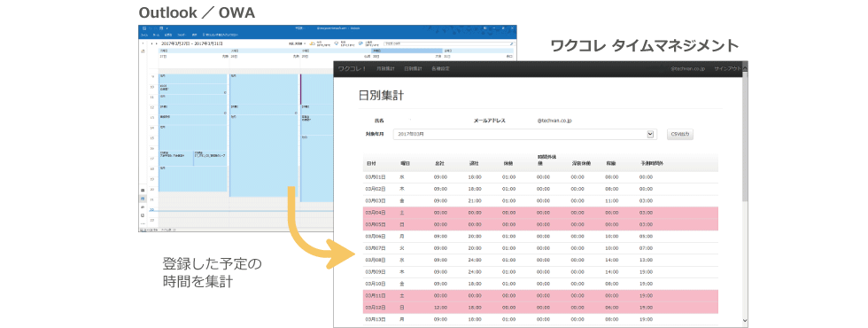The height and width of the screenshot is (328, 868).
Task: Click the scroll-up arrow of the ワクコレ window
Action: click(745, 68)
